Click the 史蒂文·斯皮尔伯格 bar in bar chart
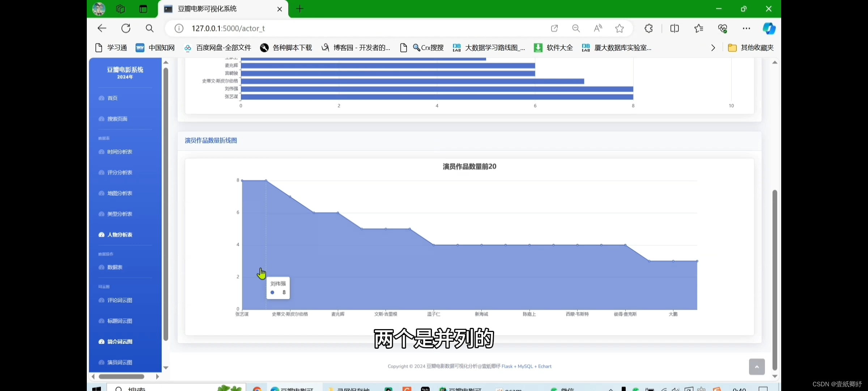The height and width of the screenshot is (391, 868). coord(412,81)
